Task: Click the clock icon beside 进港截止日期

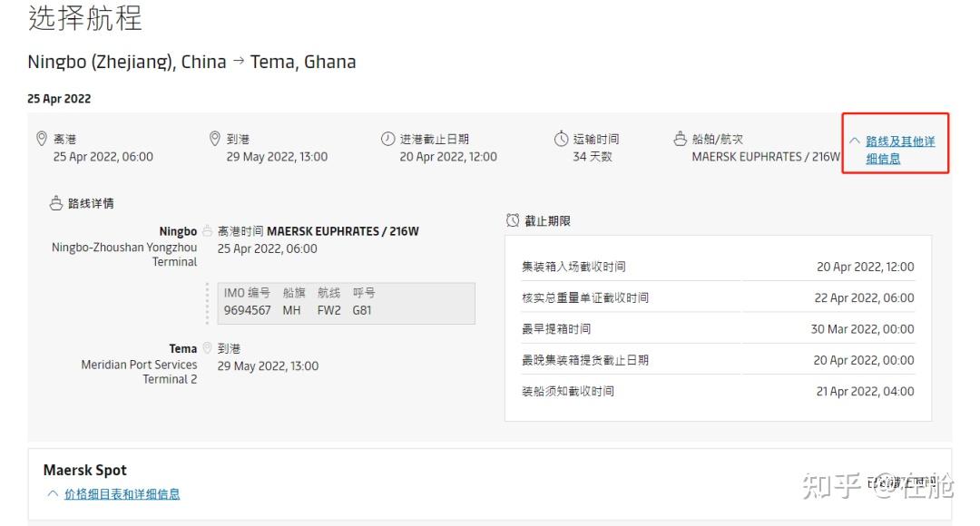Action: click(388, 139)
